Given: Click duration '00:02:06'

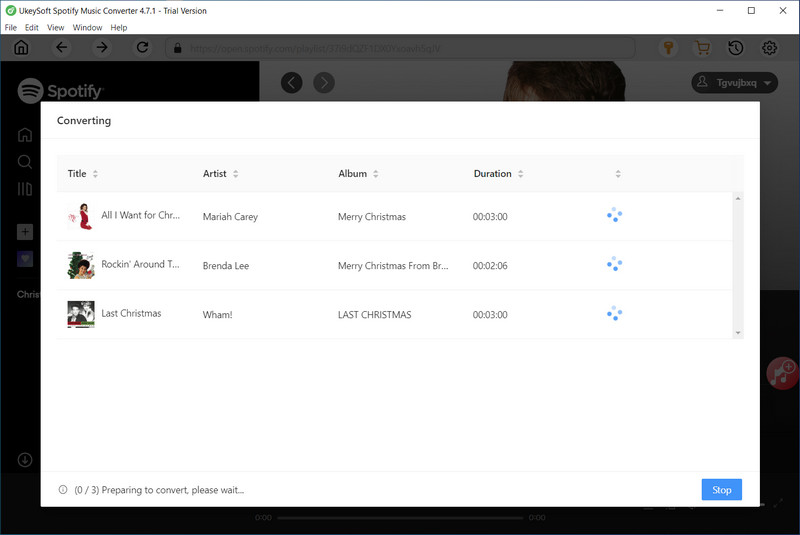Looking at the screenshot, I should click(x=490, y=266).
